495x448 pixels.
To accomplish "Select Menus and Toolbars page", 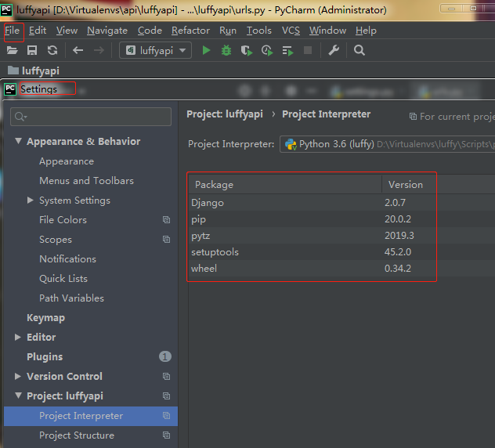I will pyautogui.click(x=86, y=181).
